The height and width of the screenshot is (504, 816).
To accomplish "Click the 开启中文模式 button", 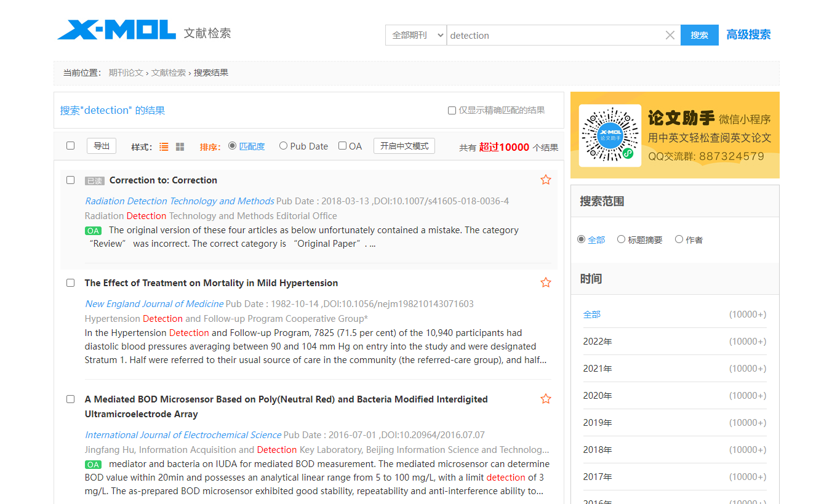I will click(x=404, y=146).
